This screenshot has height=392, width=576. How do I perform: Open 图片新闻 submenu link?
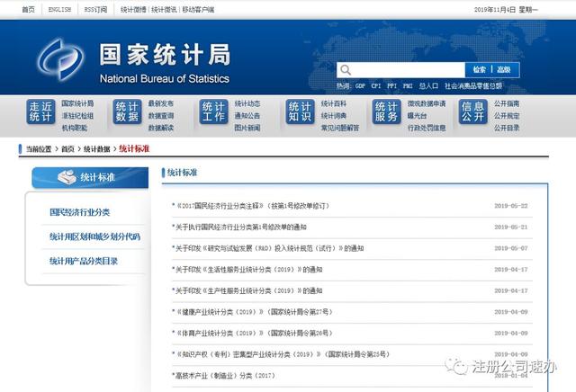click(247, 128)
